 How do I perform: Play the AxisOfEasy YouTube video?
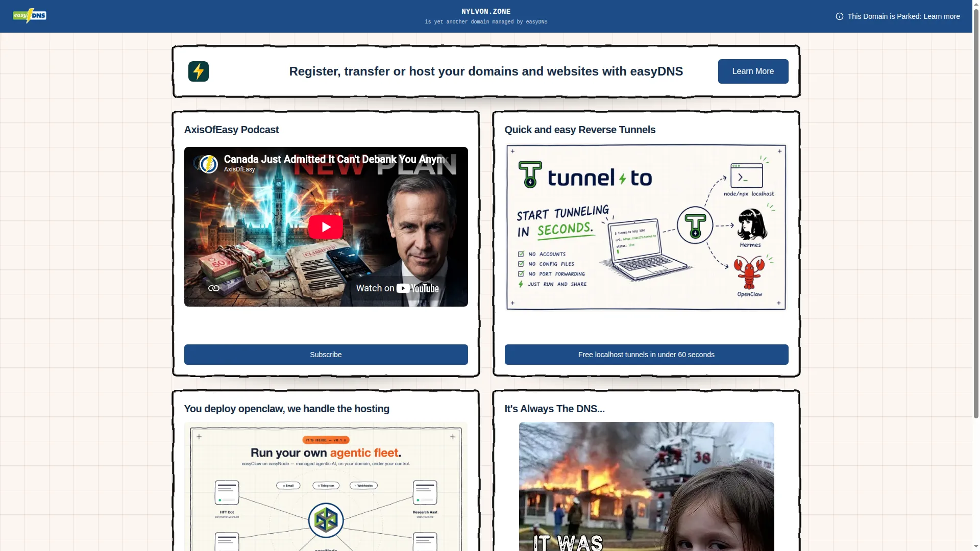coord(326,227)
